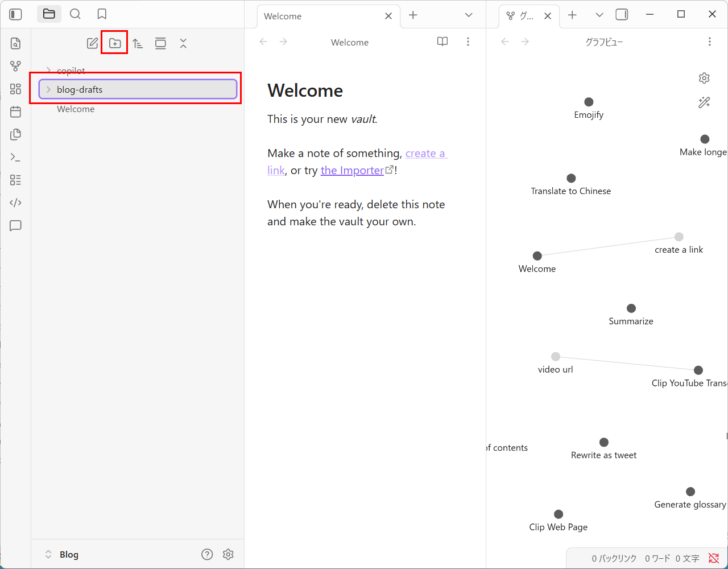Select the Welcome tab
Image resolution: width=728 pixels, height=569 pixels.
[318, 16]
